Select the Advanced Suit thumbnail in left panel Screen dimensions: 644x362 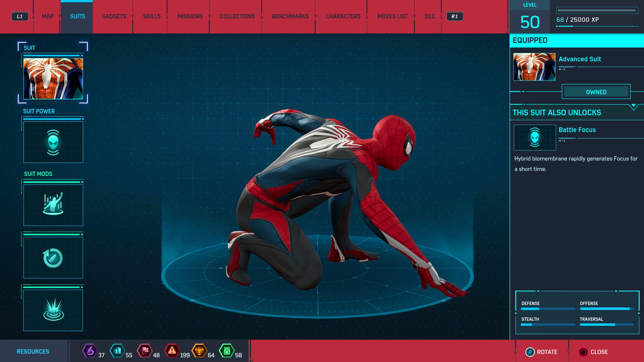pos(53,78)
